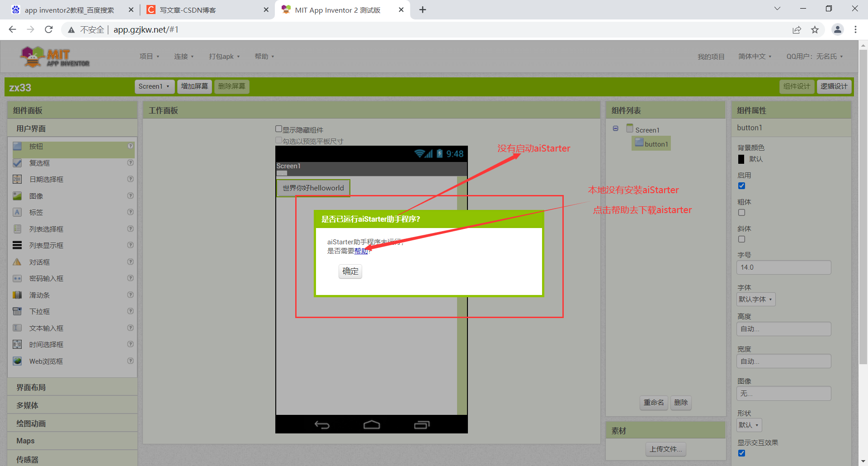Click the 确定 button in the dialog
The width and height of the screenshot is (868, 466).
click(x=350, y=271)
